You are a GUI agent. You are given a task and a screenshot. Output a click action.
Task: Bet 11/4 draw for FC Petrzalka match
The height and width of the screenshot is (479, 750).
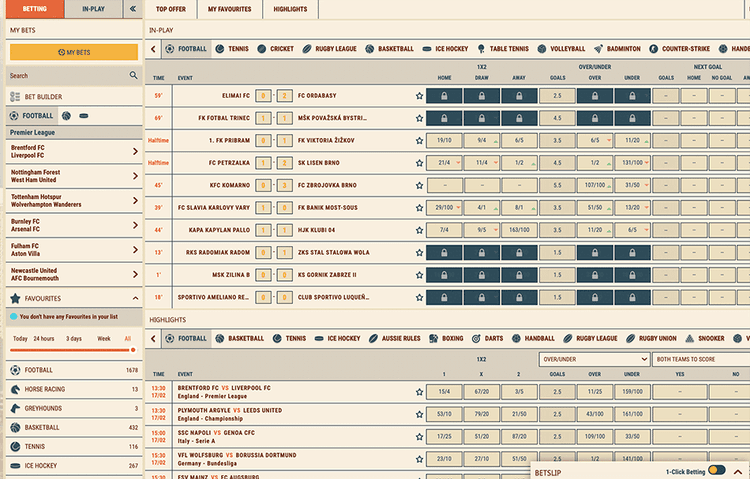pos(482,163)
